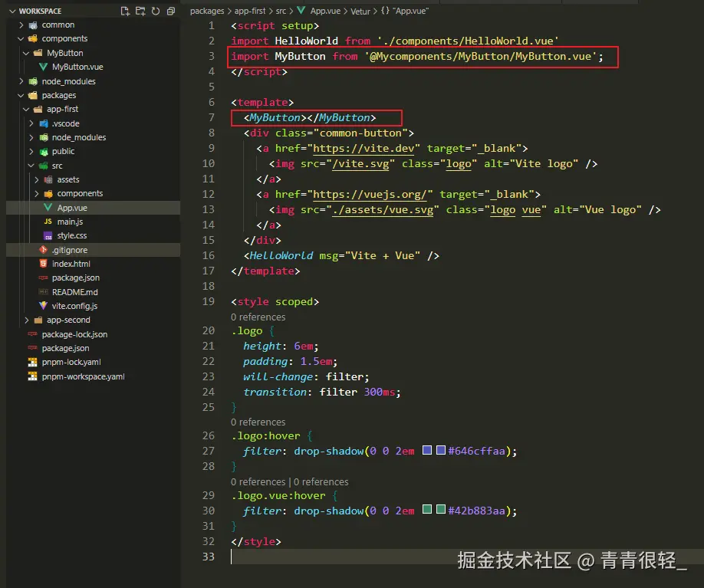Collapse the top-level components folder chevron
Viewport: 704px width, 588px height.
(x=21, y=39)
